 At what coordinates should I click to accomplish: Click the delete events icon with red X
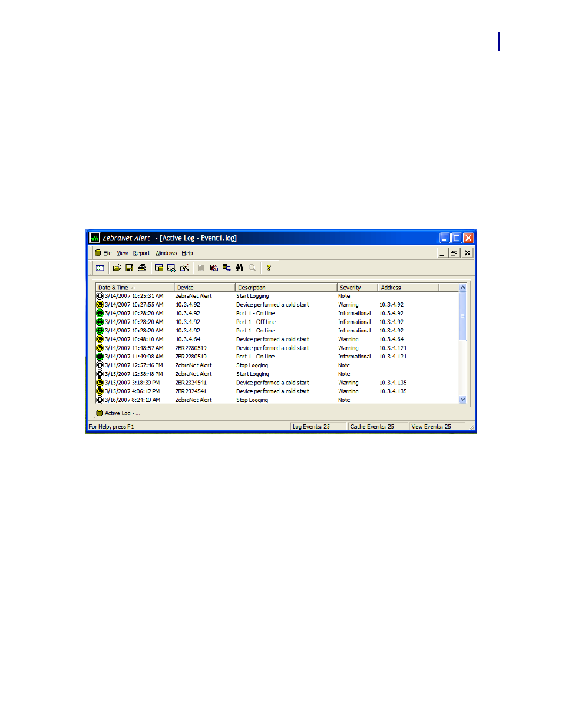(214, 268)
